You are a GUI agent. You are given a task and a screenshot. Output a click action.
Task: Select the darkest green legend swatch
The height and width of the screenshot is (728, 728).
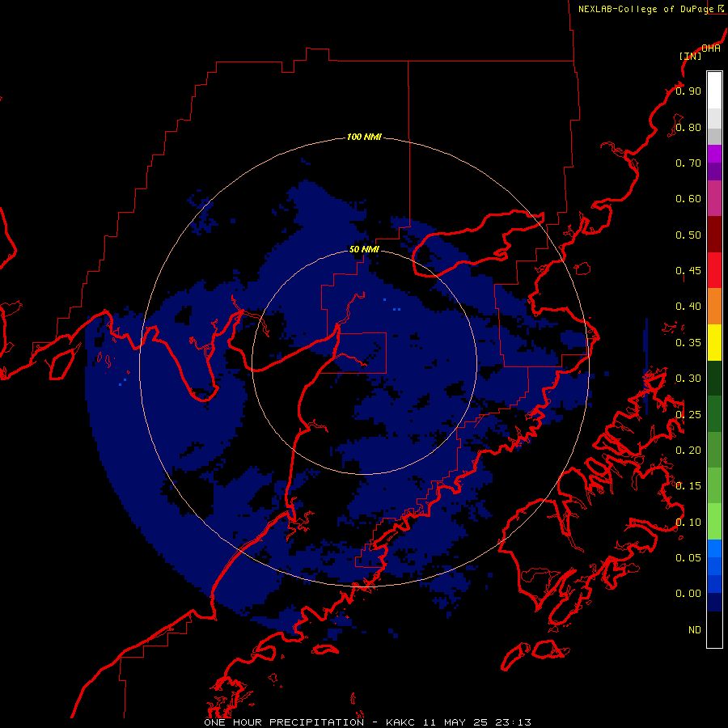714,378
